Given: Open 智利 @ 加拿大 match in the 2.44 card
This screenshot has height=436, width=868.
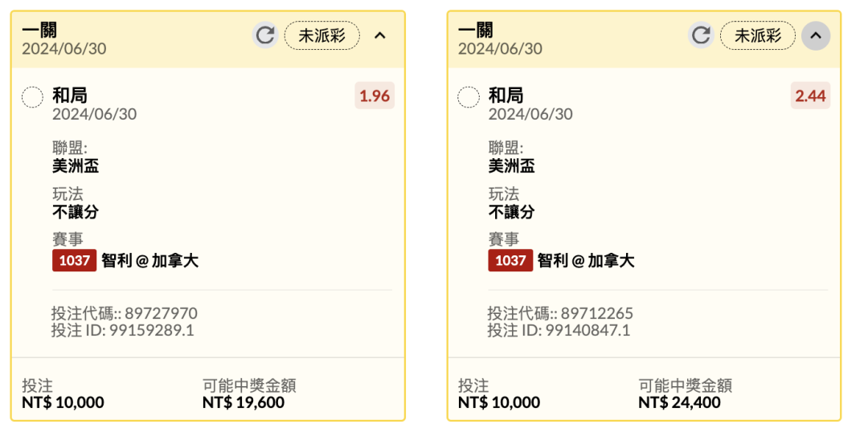Looking at the screenshot, I should tap(586, 261).
